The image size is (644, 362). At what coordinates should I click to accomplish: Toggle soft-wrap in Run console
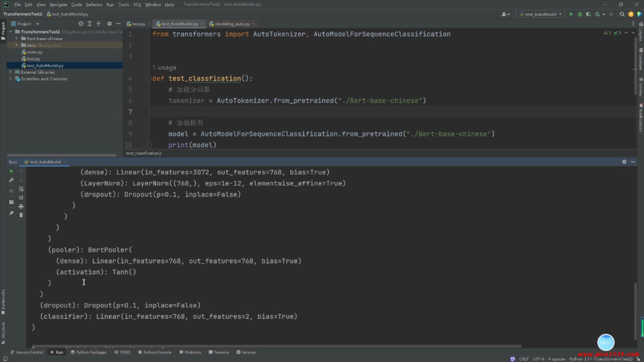[x=21, y=189]
